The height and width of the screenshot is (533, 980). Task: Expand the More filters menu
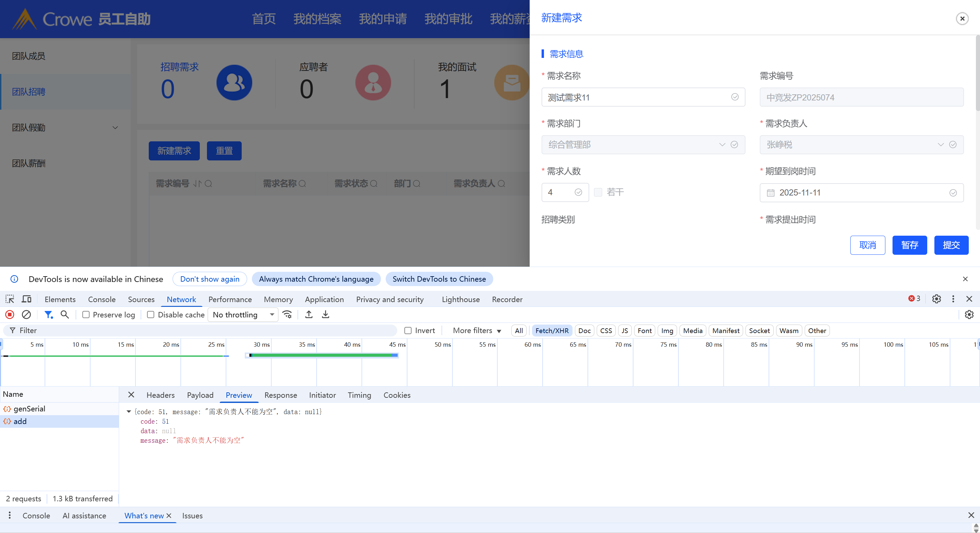tap(477, 330)
